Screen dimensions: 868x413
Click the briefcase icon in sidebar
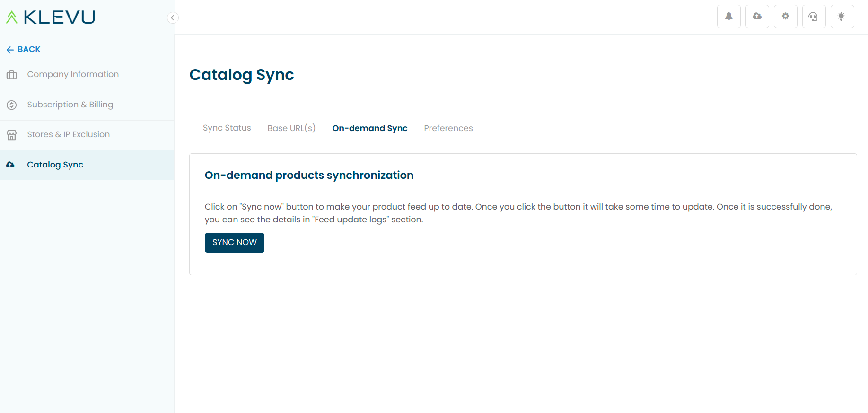coord(12,75)
